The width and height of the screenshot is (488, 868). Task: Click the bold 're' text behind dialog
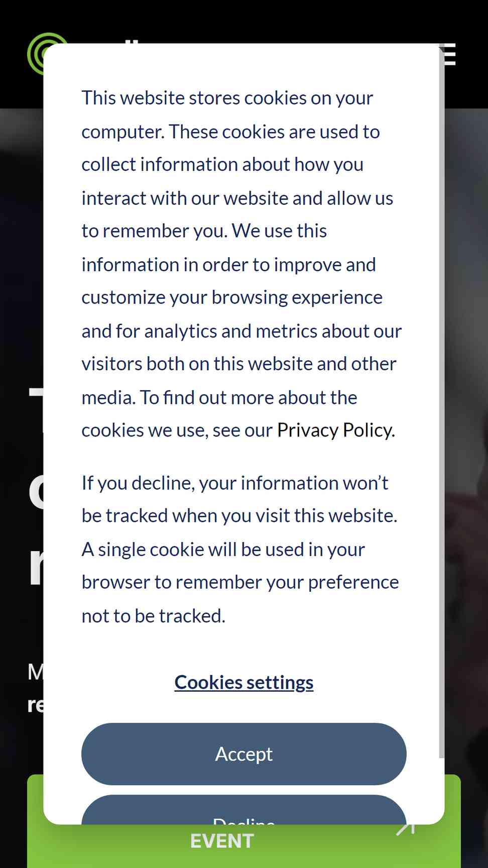pos(35,705)
